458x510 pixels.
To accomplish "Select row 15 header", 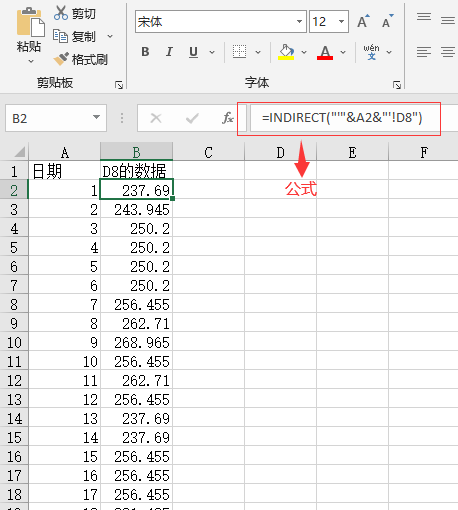I will coord(14,437).
